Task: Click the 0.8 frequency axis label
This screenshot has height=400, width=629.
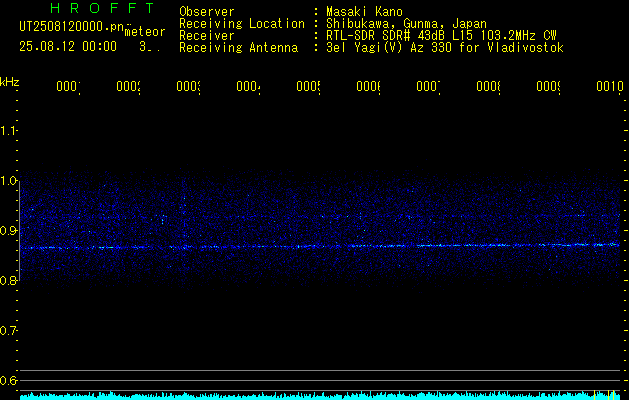Action: tap(8, 280)
